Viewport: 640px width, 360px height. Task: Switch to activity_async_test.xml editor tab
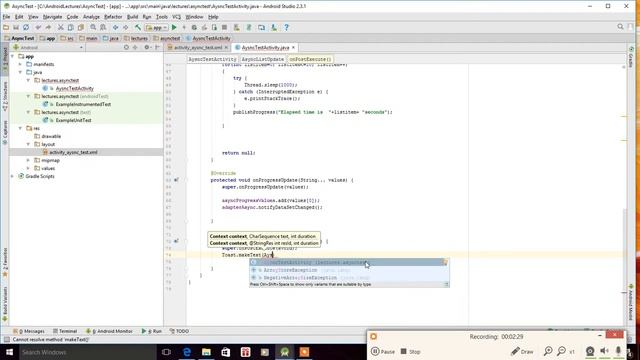point(198,48)
